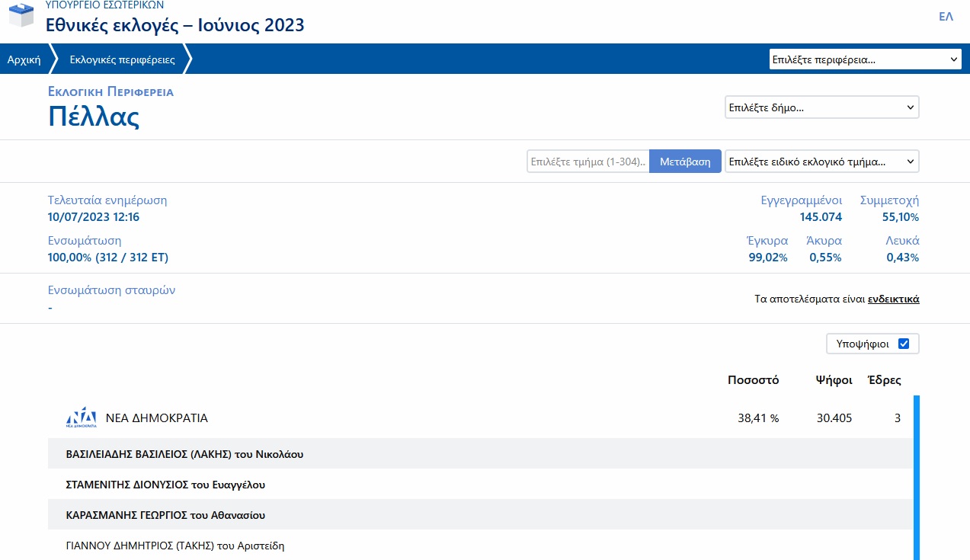Select Εκλογικές περιφέρειες breadcrumb item
The width and height of the screenshot is (970, 560).
[x=122, y=59]
